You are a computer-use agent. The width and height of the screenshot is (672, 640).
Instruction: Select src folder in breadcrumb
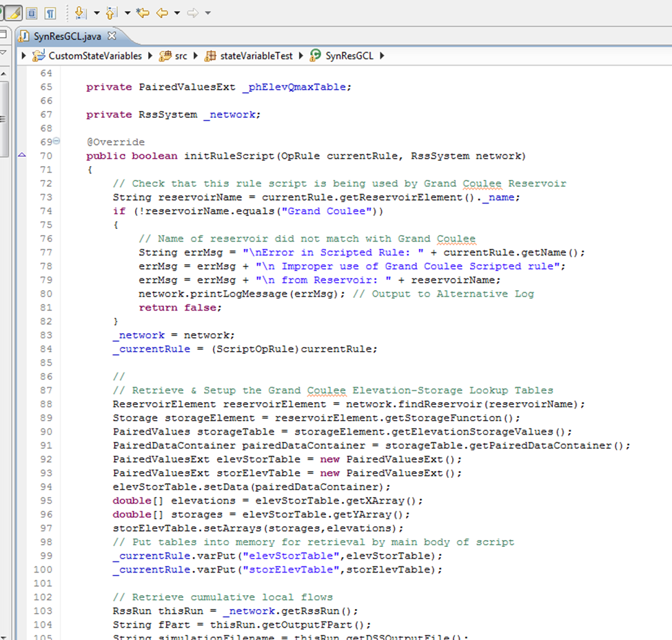(x=181, y=56)
